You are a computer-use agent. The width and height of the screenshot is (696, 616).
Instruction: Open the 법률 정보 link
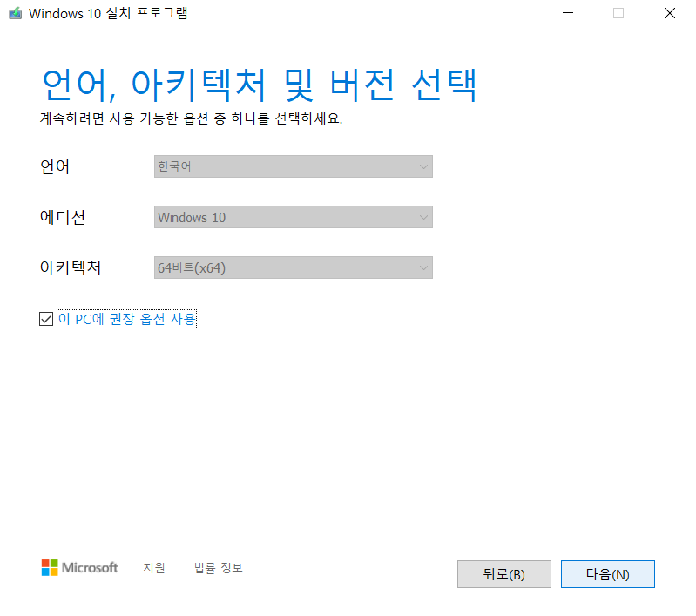click(x=219, y=567)
